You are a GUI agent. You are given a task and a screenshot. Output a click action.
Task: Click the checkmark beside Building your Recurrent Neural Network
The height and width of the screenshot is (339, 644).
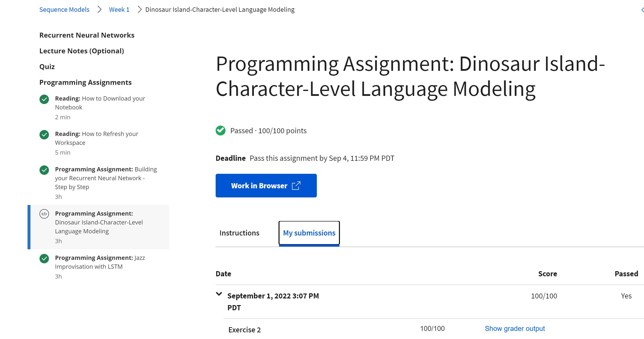click(x=44, y=170)
